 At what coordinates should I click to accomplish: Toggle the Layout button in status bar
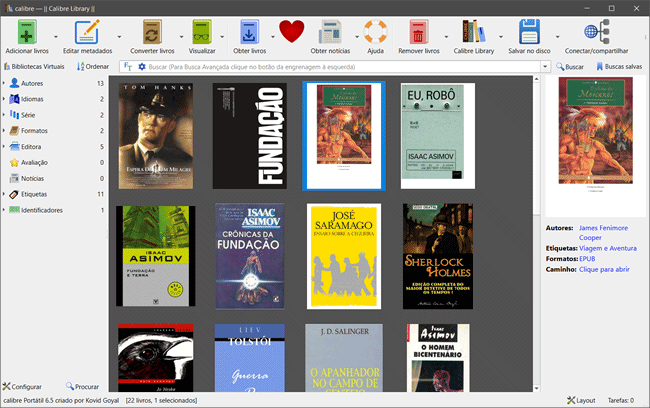click(x=582, y=400)
